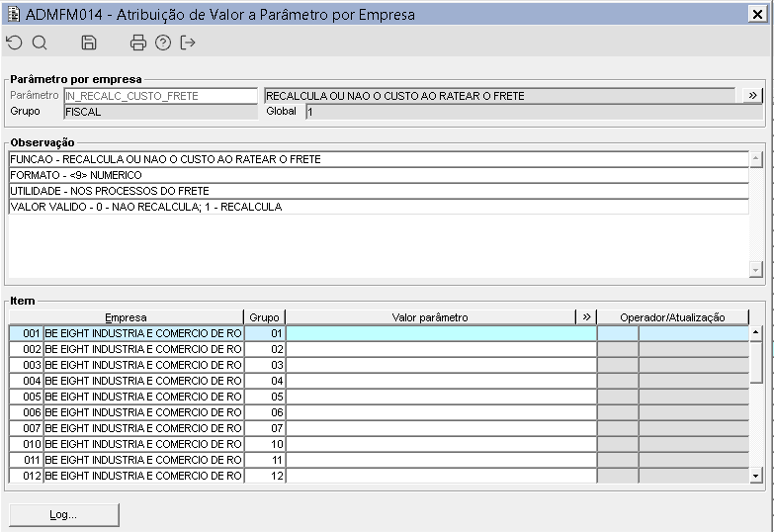Image resolution: width=774 pixels, height=532 pixels.
Task: Select the Valor parâmetro column header
Action: pos(430,317)
